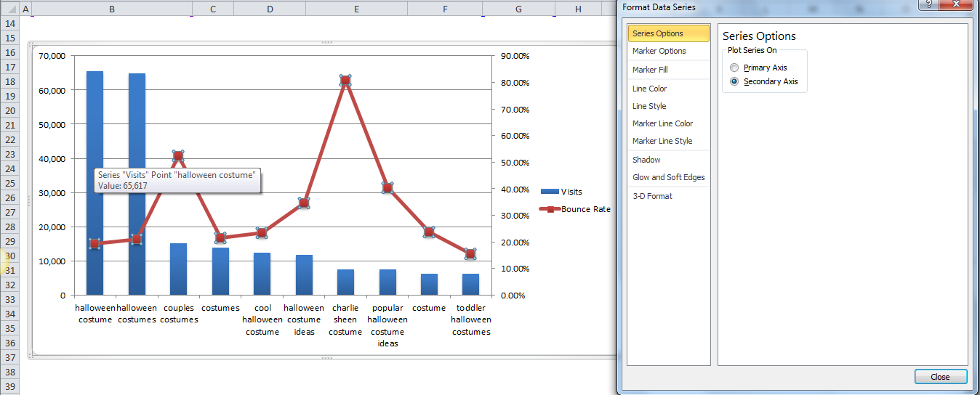Select column header E
The height and width of the screenshot is (395, 980).
coord(356,9)
